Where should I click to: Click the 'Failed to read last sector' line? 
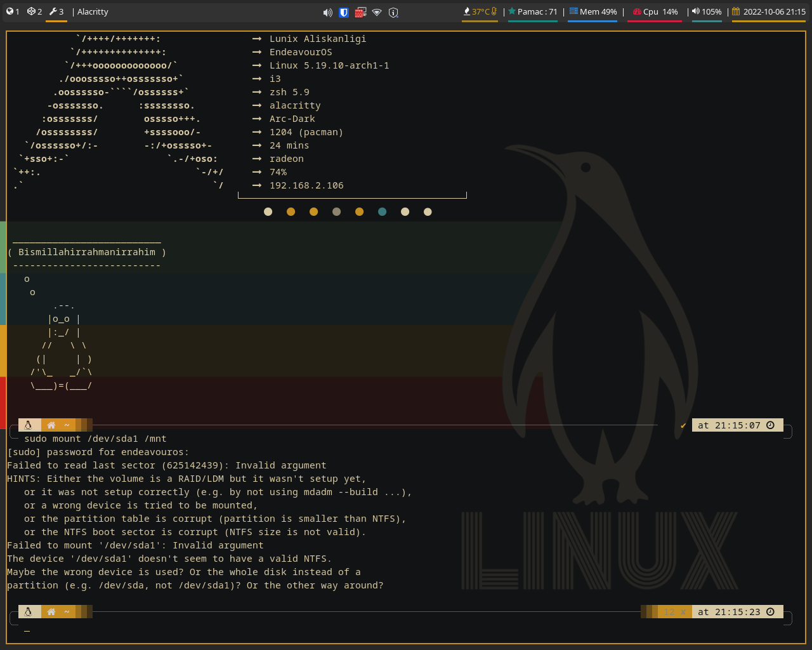click(167, 465)
